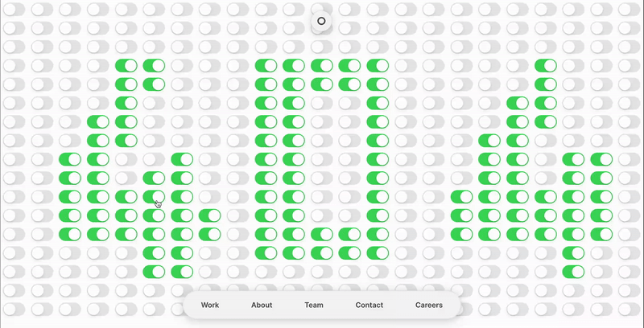Turn off bottom-left green toggle of middle rectangle
This screenshot has width=644, height=328.
tap(266, 253)
